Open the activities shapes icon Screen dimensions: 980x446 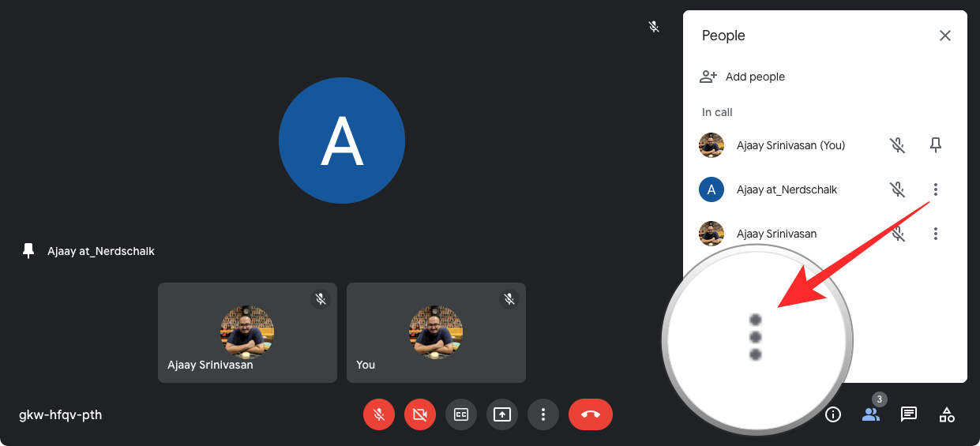(947, 414)
